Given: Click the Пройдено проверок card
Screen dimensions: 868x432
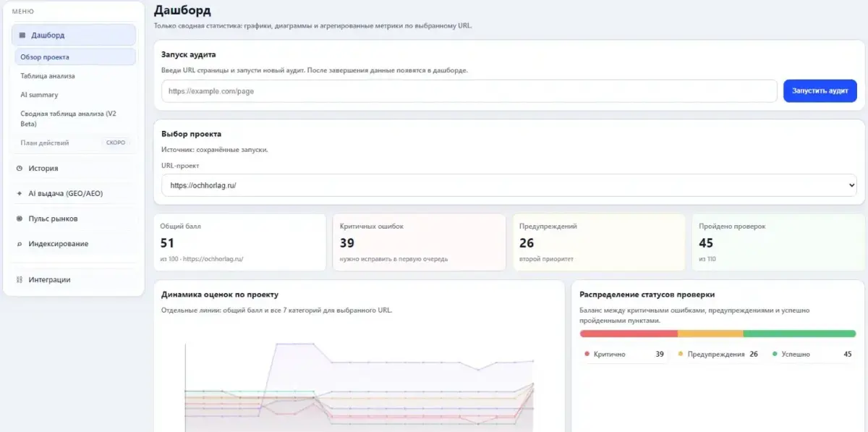Looking at the screenshot, I should pos(778,242).
